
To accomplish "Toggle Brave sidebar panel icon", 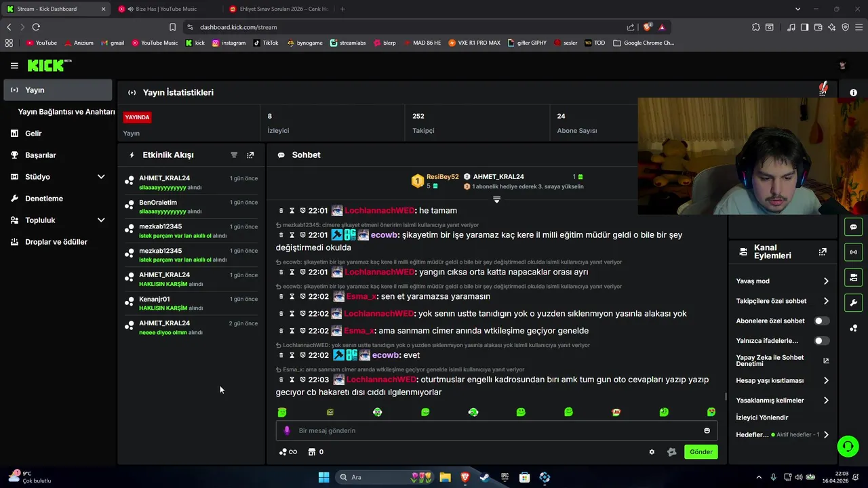I will 804,27.
